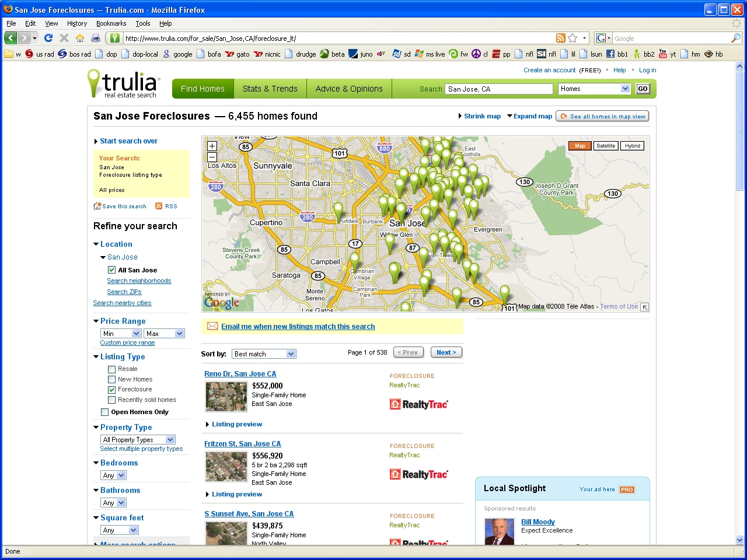747x560 pixels.
Task: Click the envelope icon for email alerts
Action: (212, 326)
